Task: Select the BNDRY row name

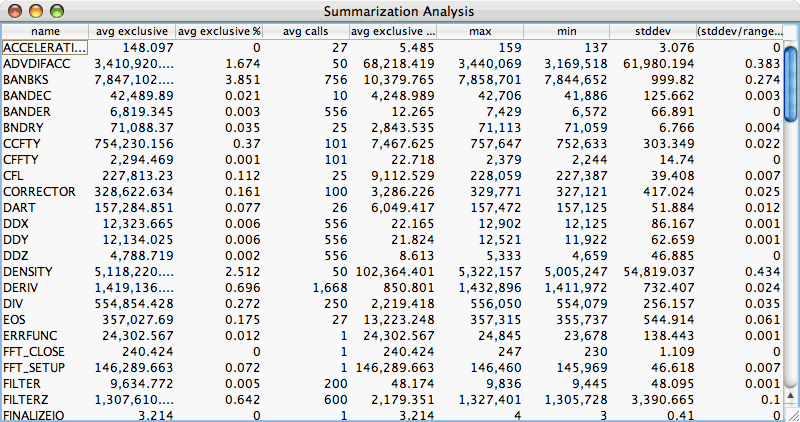Action: [x=23, y=128]
